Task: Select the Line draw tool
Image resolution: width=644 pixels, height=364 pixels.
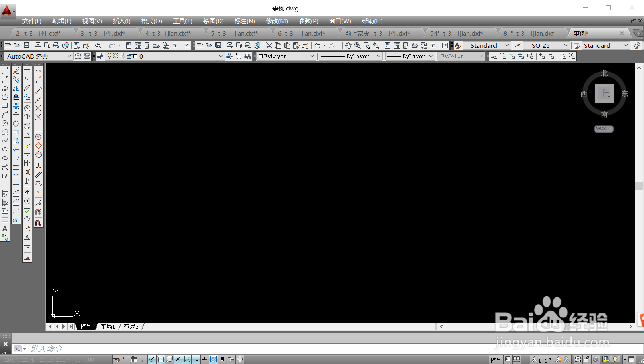Action: click(x=5, y=71)
